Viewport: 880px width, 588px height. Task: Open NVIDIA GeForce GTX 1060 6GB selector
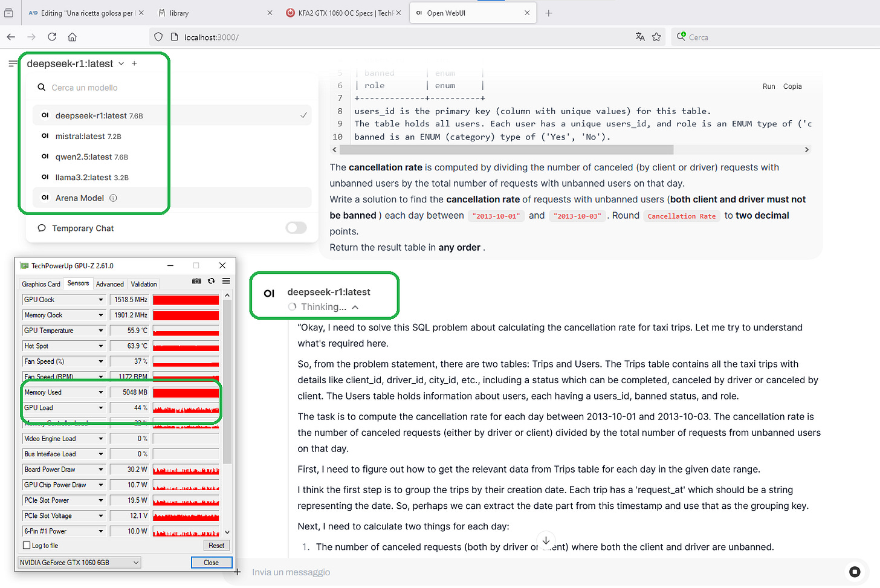click(79, 562)
